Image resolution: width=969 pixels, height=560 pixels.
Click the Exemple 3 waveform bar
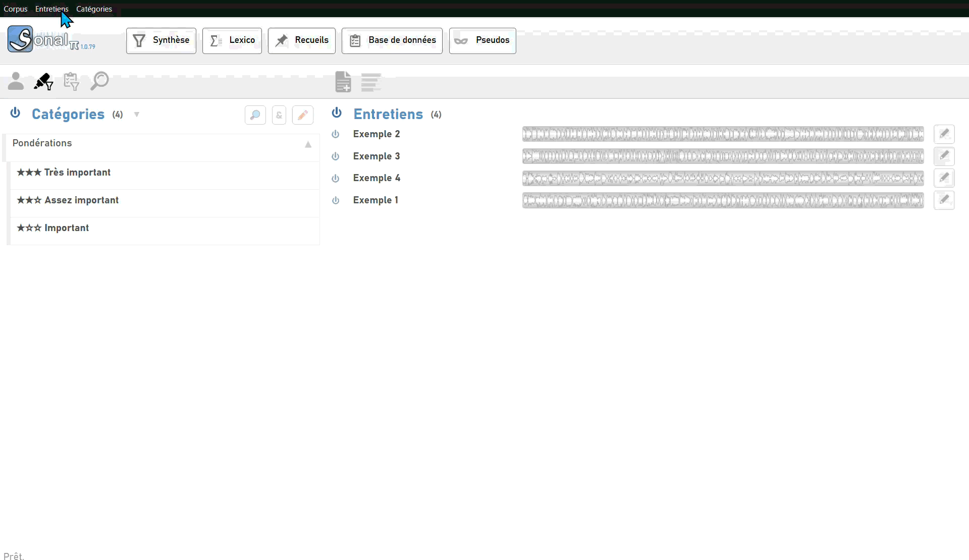(x=723, y=156)
